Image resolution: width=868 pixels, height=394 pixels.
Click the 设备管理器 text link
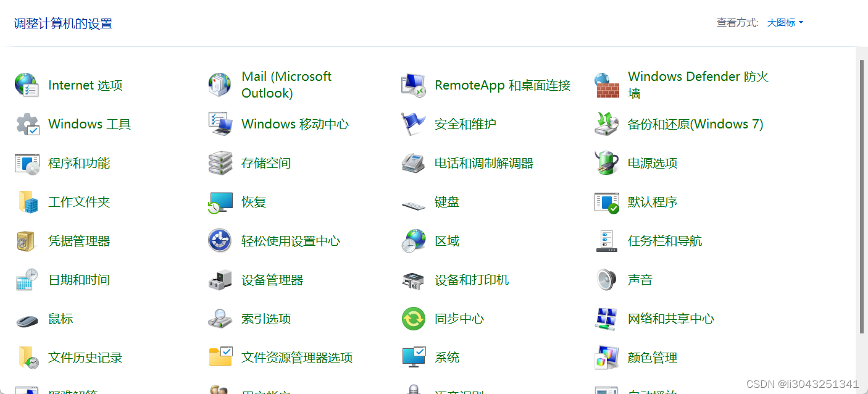(x=272, y=280)
